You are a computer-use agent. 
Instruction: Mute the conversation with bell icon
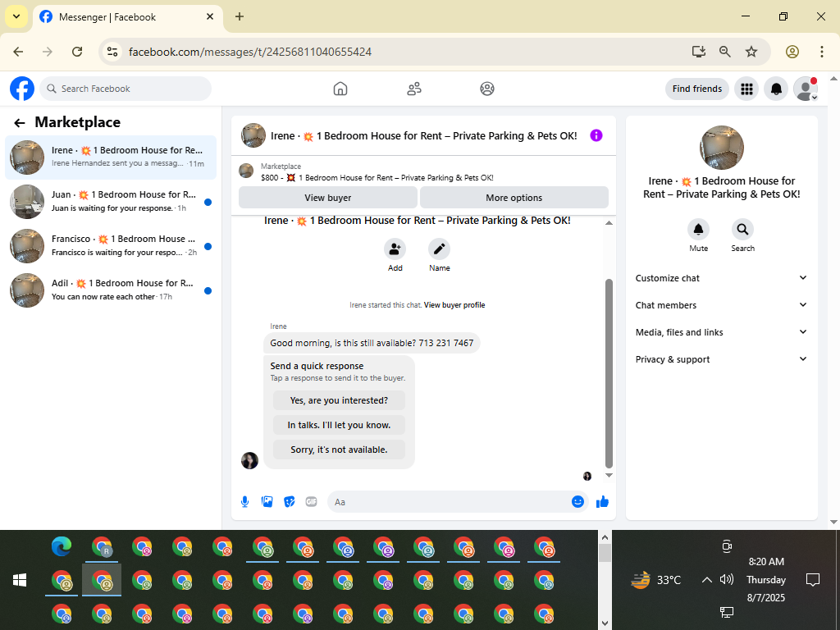click(x=699, y=230)
